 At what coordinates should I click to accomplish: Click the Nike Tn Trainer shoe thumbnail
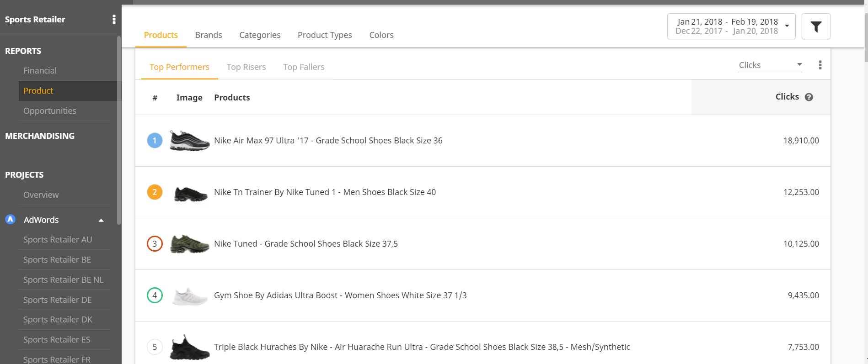pos(191,194)
